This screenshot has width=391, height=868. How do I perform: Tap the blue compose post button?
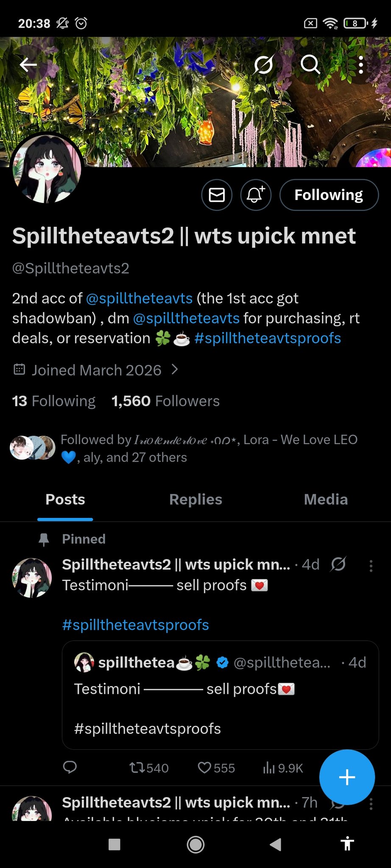(x=347, y=777)
